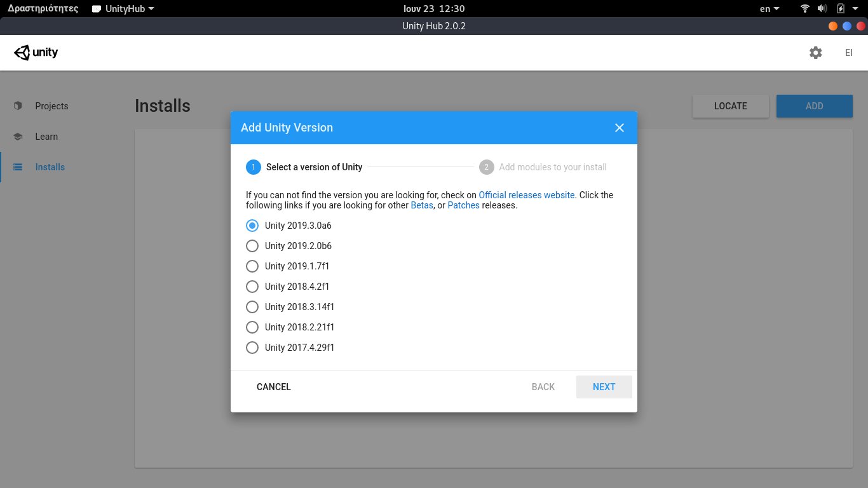Click the blue window maximize button
Image resolution: width=868 pixels, height=488 pixels.
pyautogui.click(x=846, y=26)
